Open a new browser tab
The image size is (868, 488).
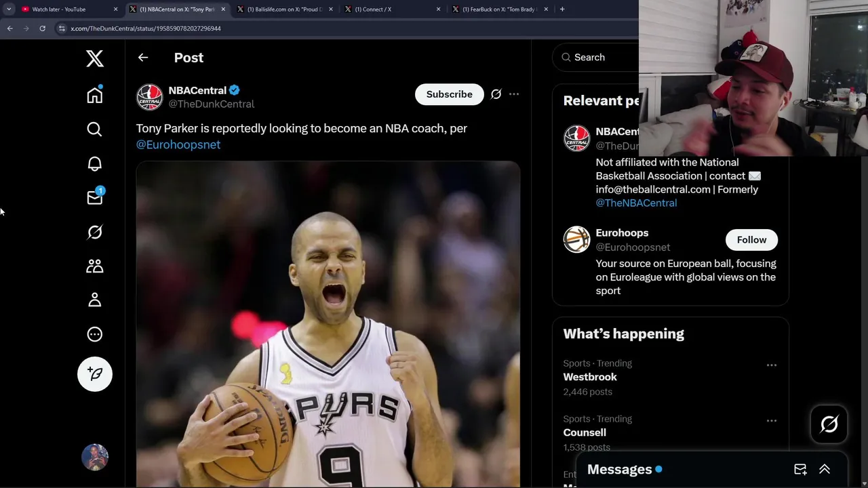tap(562, 9)
